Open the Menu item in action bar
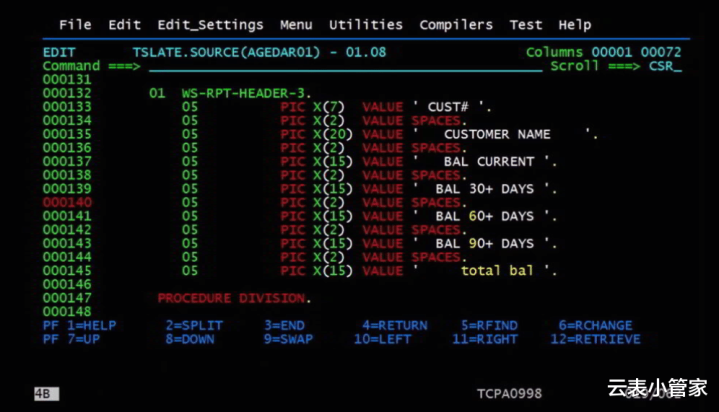Image resolution: width=719 pixels, height=412 pixels. click(296, 25)
